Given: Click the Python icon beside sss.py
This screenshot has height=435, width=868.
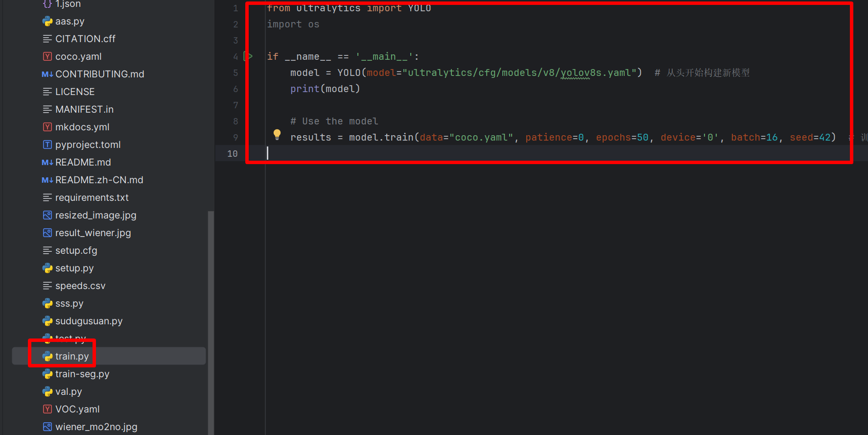Looking at the screenshot, I should tap(47, 303).
